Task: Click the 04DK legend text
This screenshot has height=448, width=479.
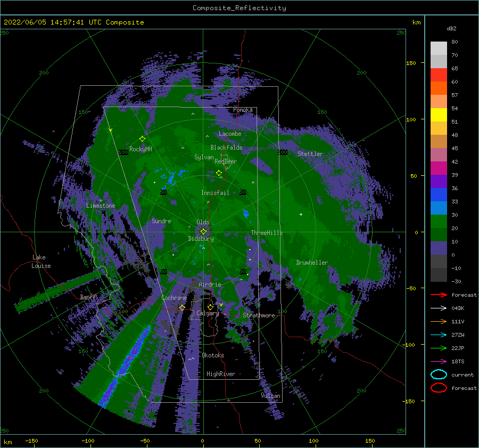Action: (x=458, y=308)
